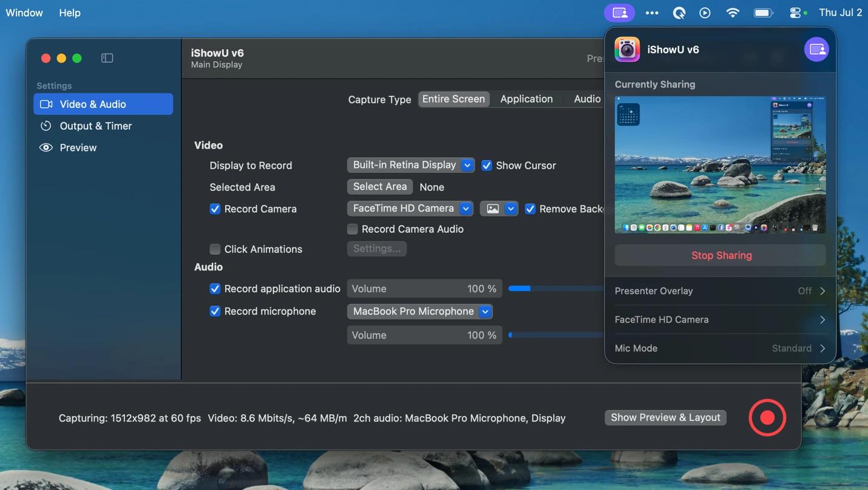The width and height of the screenshot is (868, 490).
Task: Toggle the sidebar with the sidebar icon
Action: click(x=107, y=58)
